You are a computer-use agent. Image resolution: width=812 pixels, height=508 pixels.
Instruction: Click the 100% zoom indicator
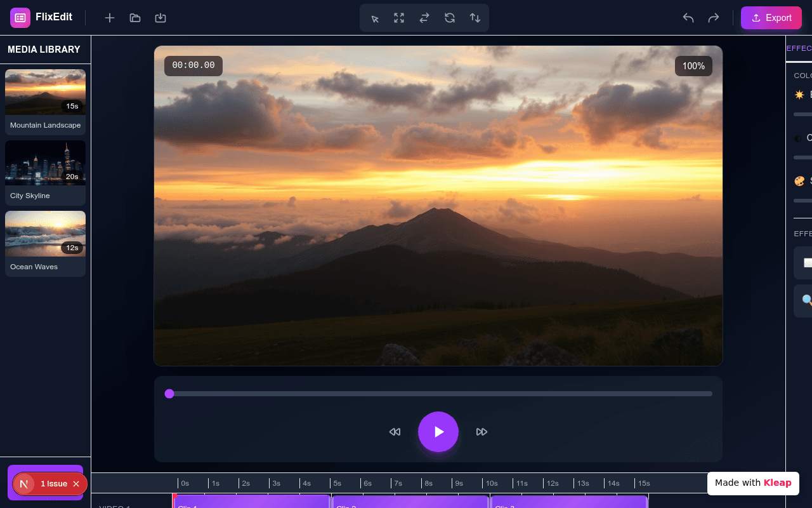coord(693,66)
